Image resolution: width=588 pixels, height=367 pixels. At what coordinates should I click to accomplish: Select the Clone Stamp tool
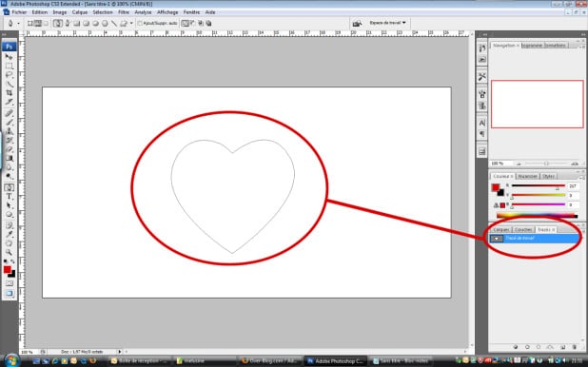click(9, 131)
